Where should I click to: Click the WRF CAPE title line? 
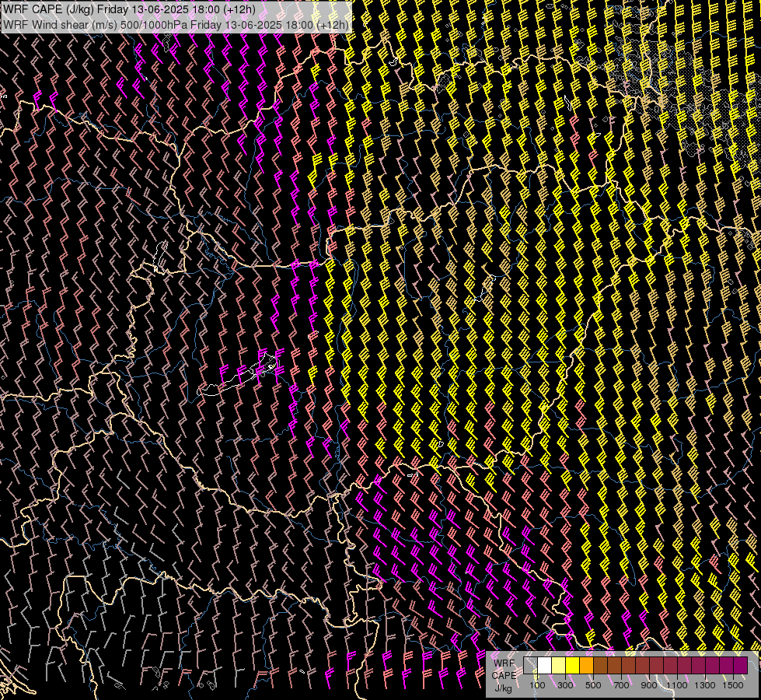tap(128, 9)
